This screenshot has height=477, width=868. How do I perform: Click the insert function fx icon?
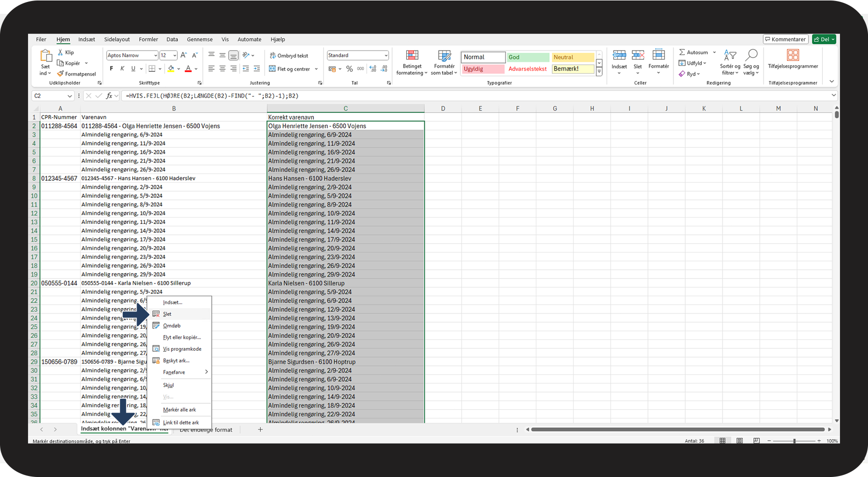(109, 96)
